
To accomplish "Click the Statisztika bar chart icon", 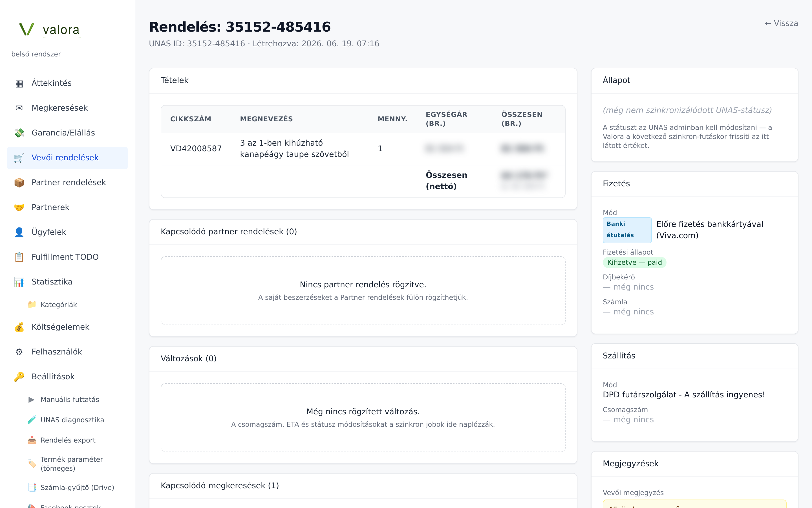I will (x=19, y=282).
